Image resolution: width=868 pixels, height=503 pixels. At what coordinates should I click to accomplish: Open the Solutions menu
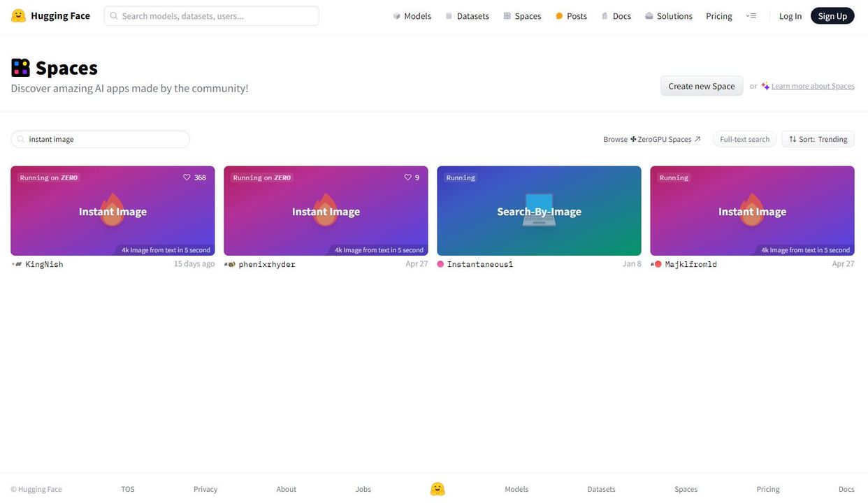669,16
